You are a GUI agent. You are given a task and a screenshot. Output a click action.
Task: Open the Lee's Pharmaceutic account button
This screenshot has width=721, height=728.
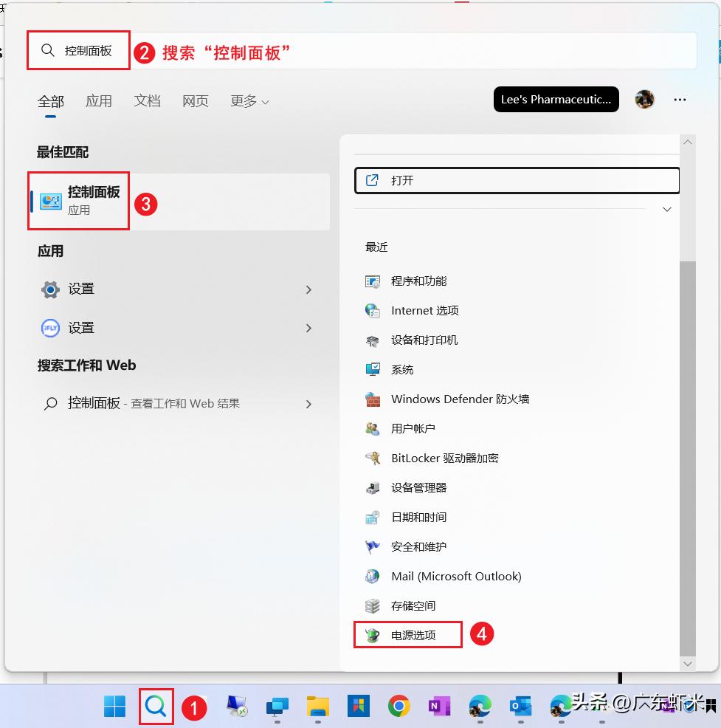tap(556, 99)
